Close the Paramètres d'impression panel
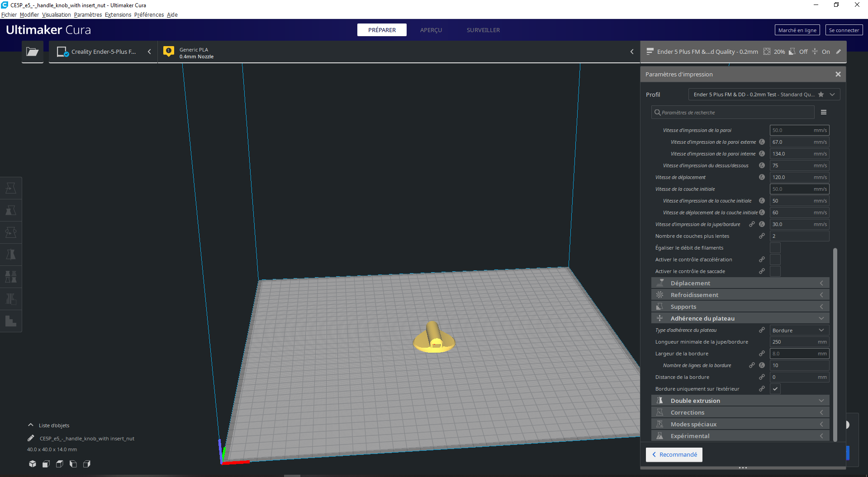868x477 pixels. click(x=838, y=74)
